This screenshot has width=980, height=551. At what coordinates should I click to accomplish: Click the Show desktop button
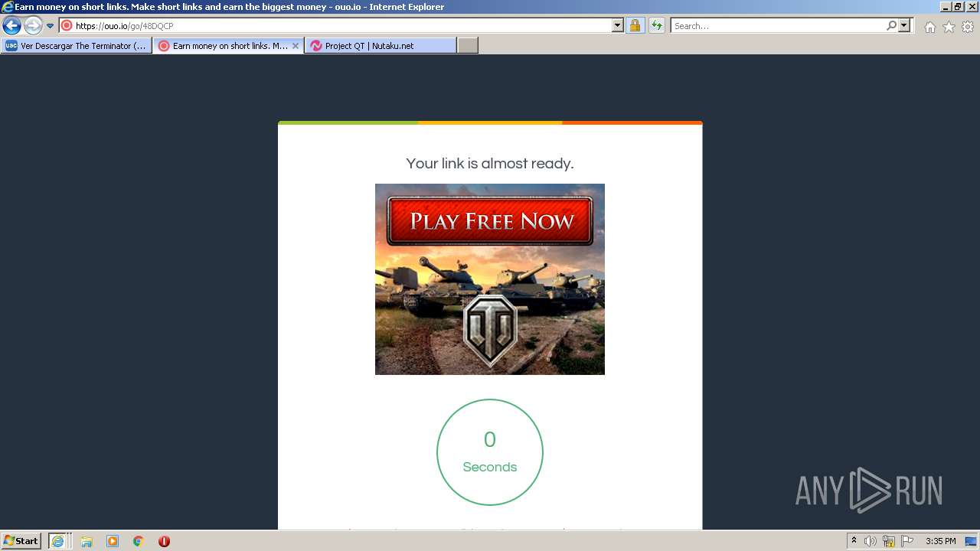tap(972, 541)
